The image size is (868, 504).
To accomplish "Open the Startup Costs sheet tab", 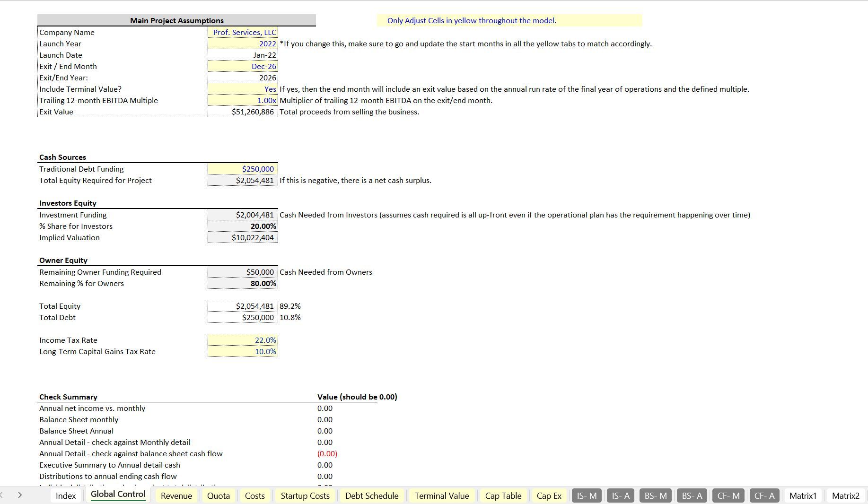I will click(305, 495).
